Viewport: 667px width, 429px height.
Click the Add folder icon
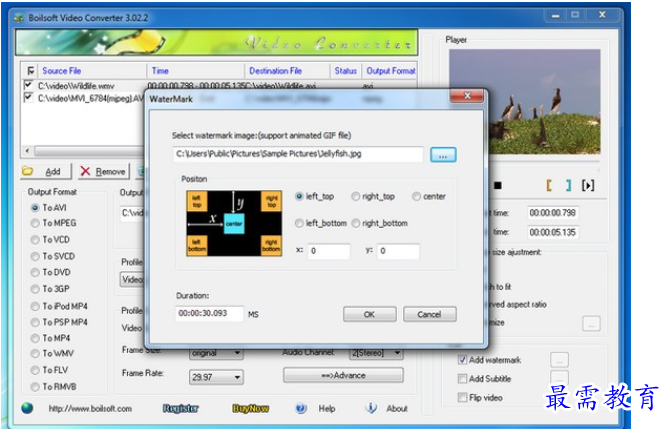28,171
